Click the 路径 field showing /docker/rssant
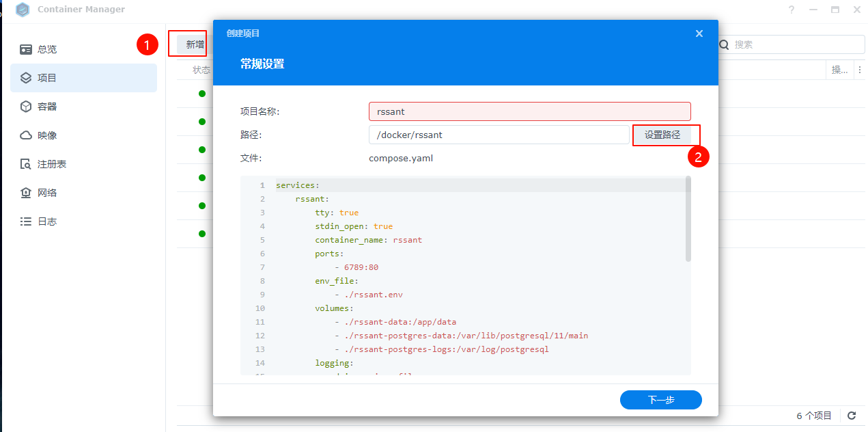The height and width of the screenshot is (432, 868). (x=499, y=135)
